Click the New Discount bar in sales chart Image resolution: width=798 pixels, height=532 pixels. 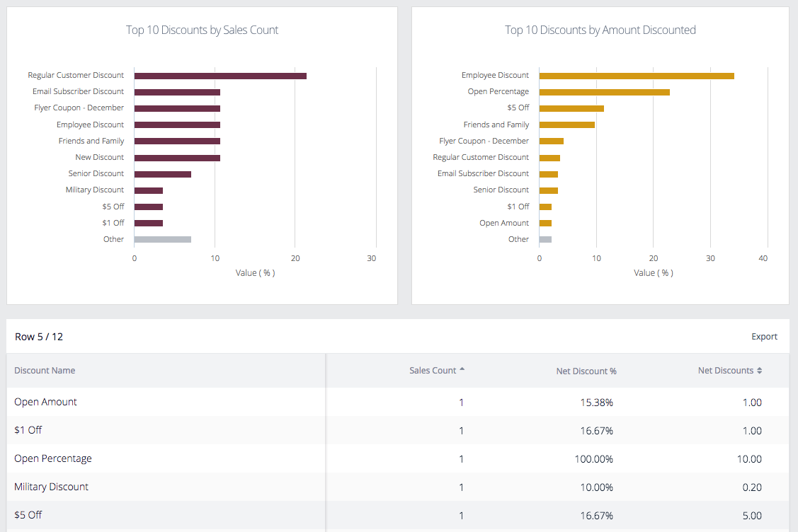tap(176, 157)
